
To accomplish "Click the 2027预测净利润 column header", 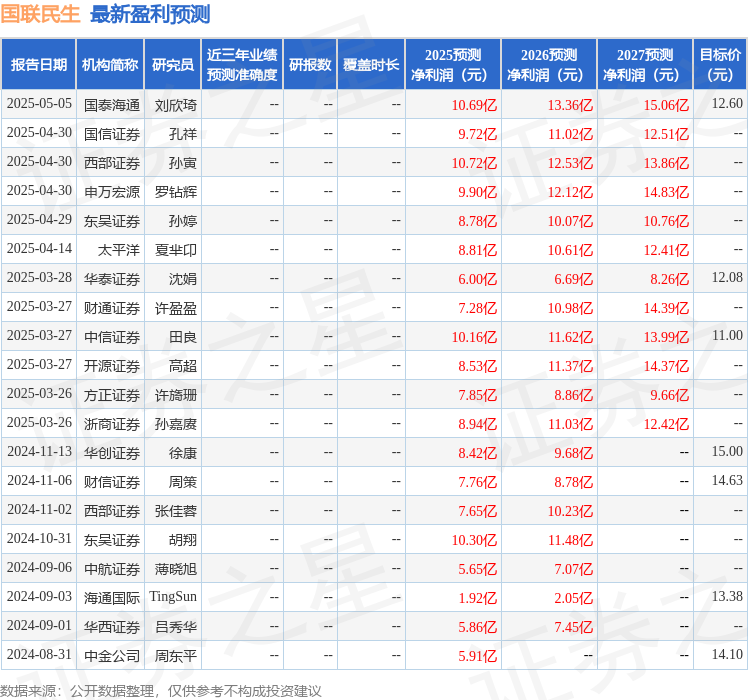I will [645, 64].
